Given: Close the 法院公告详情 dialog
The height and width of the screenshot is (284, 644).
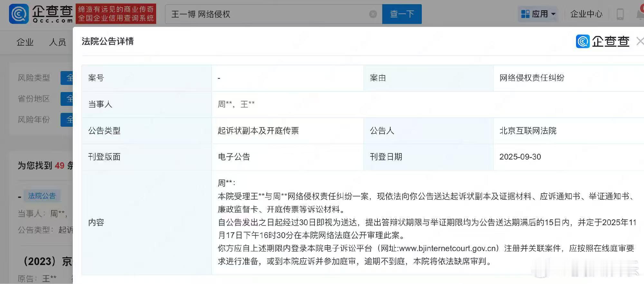Looking at the screenshot, I should click(640, 41).
